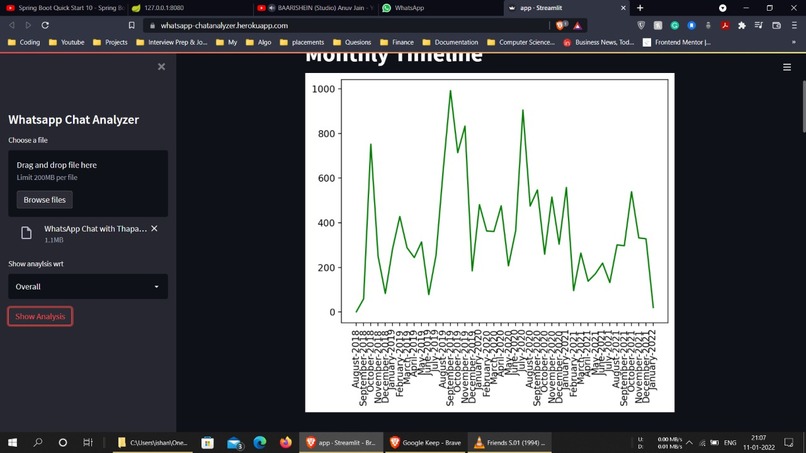Image resolution: width=806 pixels, height=453 pixels.
Task: Click the Bitwarden shield extension icon
Action: tap(641, 25)
